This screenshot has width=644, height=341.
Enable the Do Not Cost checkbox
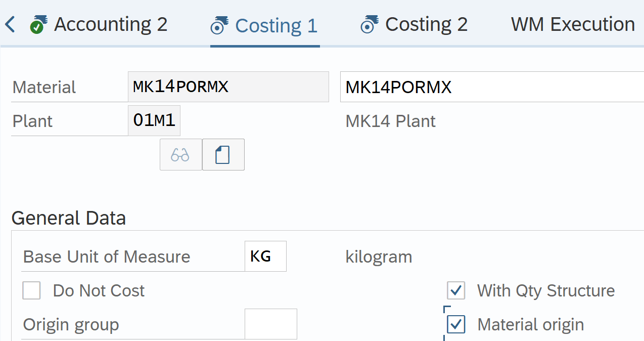pyautogui.click(x=31, y=291)
